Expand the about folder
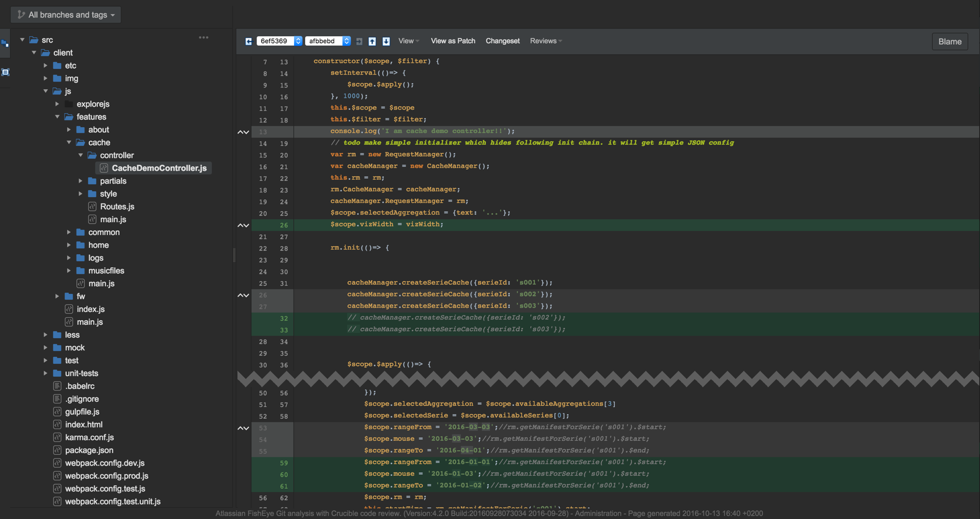The image size is (980, 519). pos(69,129)
